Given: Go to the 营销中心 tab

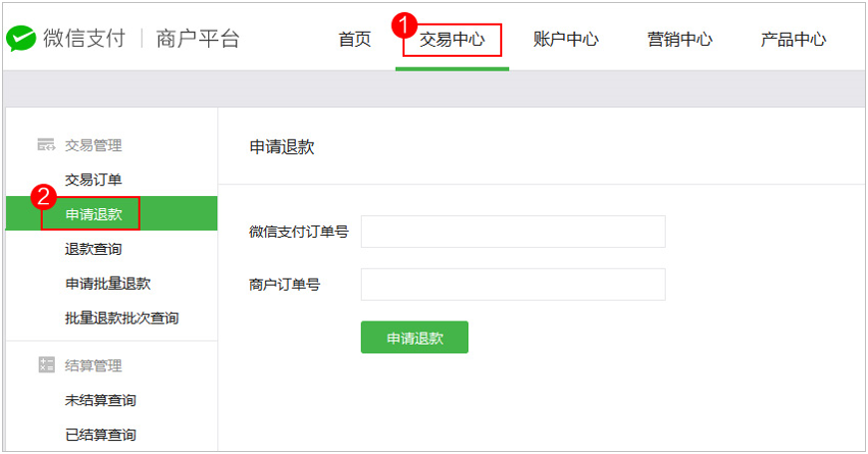Looking at the screenshot, I should point(680,40).
